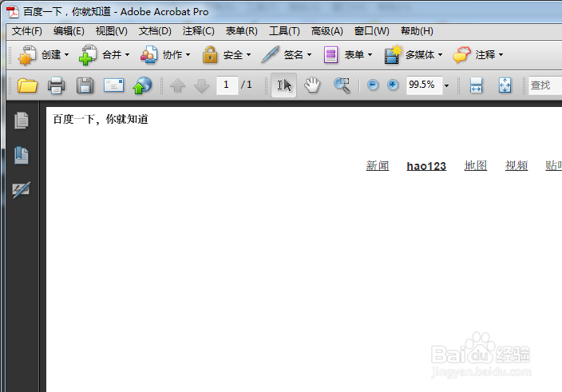Click the 百度一下，你就知道 page heading text

[101, 119]
